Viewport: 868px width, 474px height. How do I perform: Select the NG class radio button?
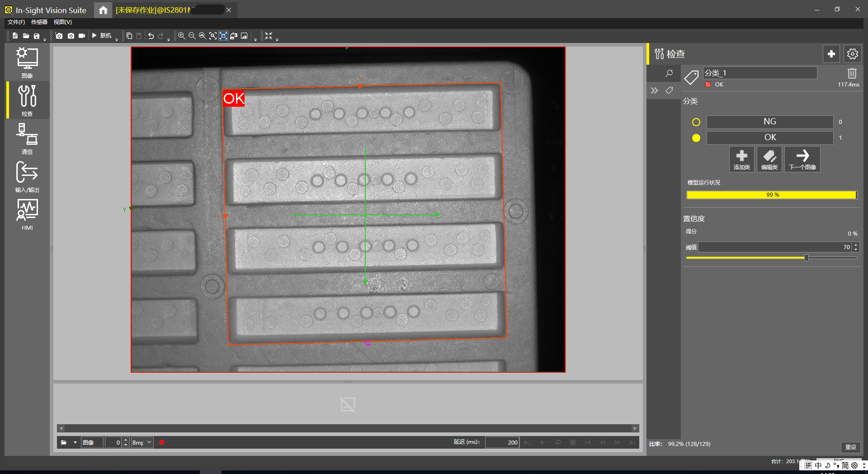[696, 122]
